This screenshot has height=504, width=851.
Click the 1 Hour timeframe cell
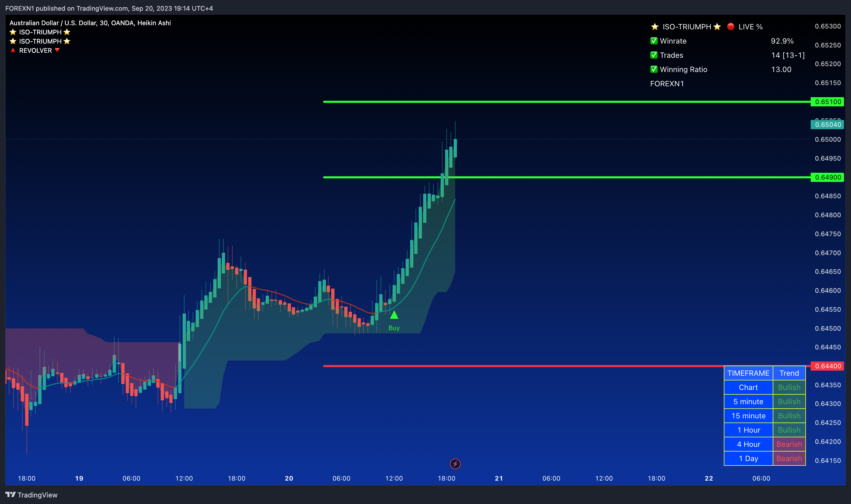(x=748, y=430)
